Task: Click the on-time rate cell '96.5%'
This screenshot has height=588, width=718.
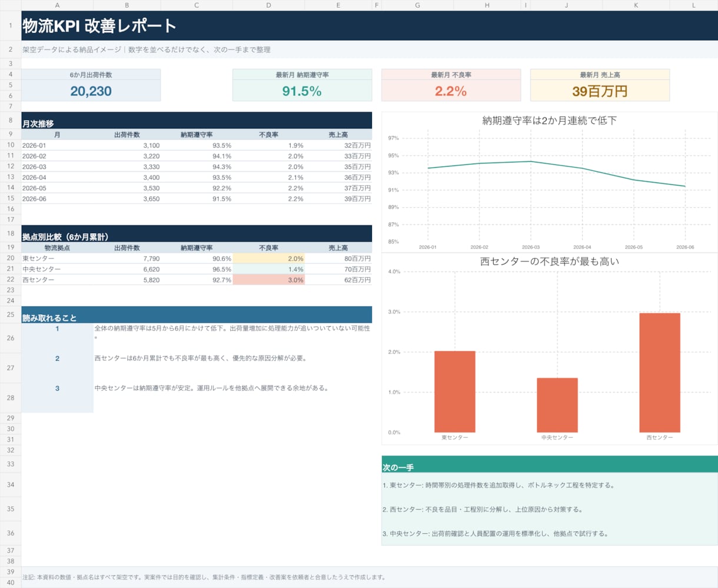Action: (x=197, y=269)
